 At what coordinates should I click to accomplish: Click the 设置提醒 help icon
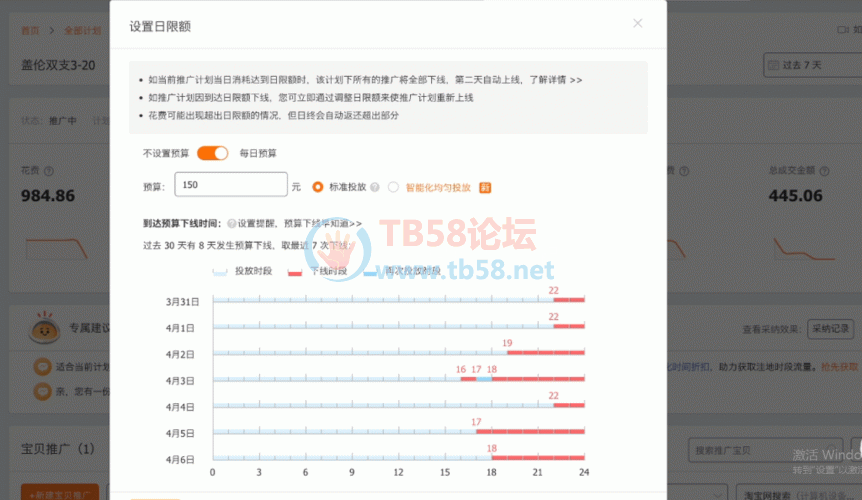[x=231, y=224]
